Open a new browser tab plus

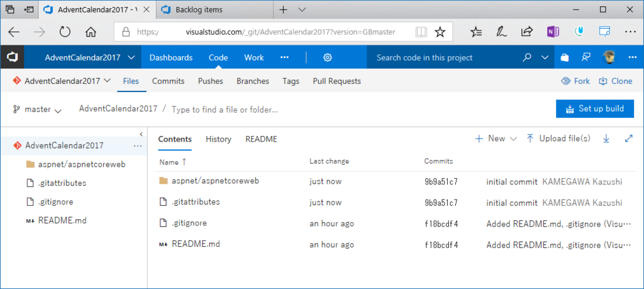tap(283, 9)
